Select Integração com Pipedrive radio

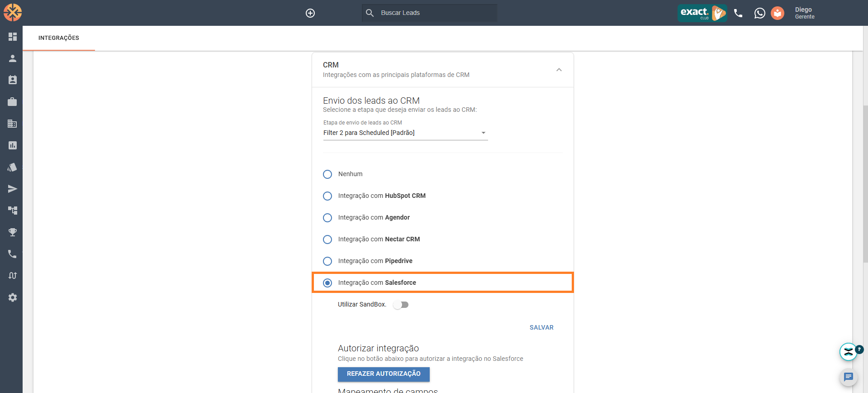click(x=327, y=261)
